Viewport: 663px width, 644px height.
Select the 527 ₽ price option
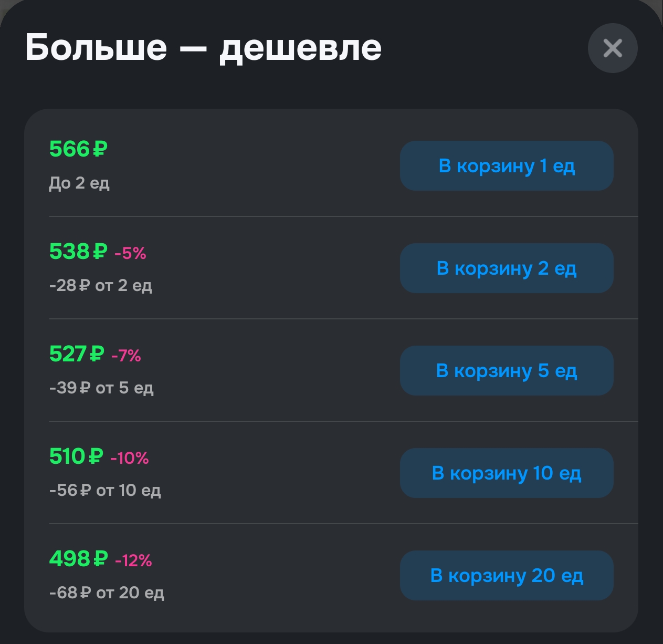[77, 355]
